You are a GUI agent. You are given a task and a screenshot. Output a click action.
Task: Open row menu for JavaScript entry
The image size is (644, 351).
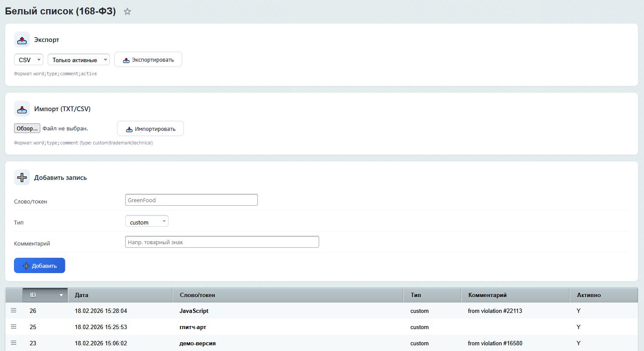[14, 311]
